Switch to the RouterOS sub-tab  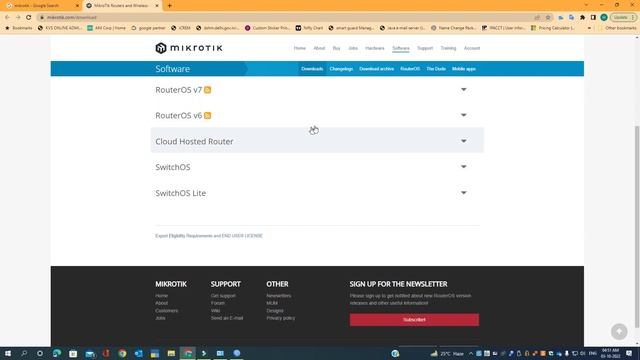410,69
